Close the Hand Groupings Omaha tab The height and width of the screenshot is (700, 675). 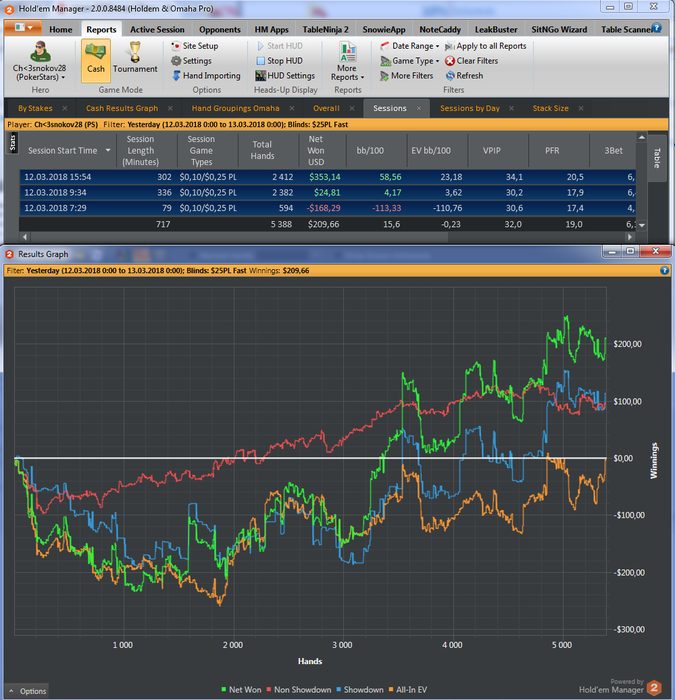[x=292, y=108]
